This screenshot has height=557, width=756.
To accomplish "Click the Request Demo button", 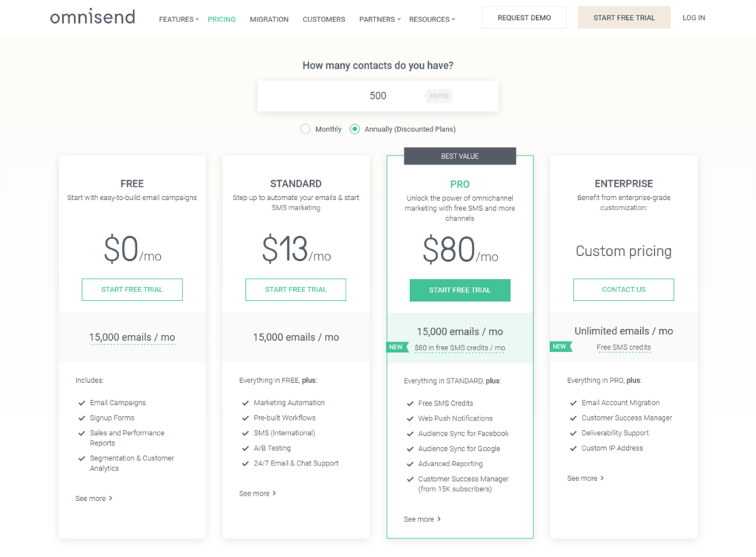I will tap(524, 18).
